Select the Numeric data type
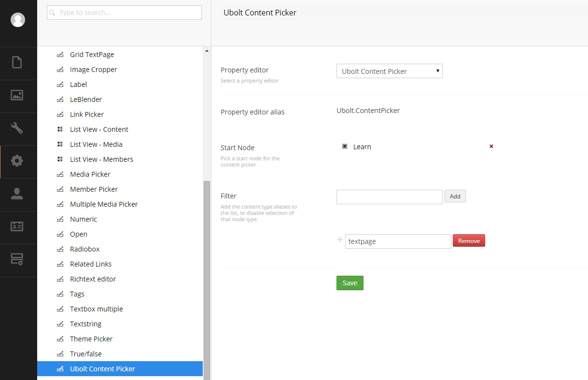Screen dimensions: 588x380 coord(84,219)
